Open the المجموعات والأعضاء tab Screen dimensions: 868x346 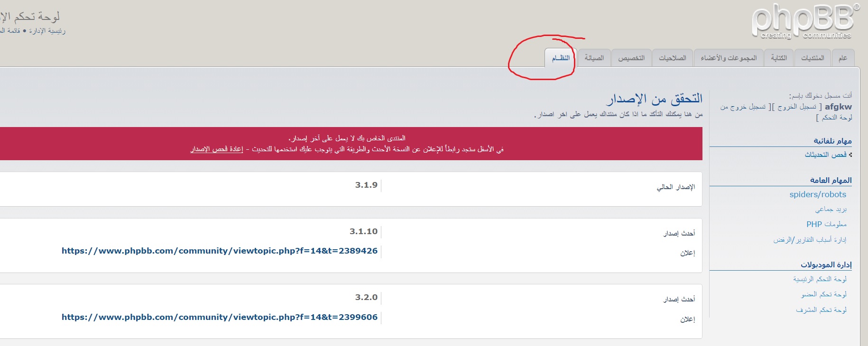tap(729, 58)
